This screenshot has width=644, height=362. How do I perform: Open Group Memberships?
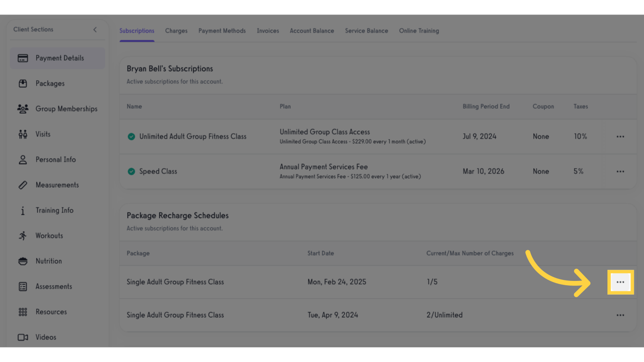[x=22, y=109]
